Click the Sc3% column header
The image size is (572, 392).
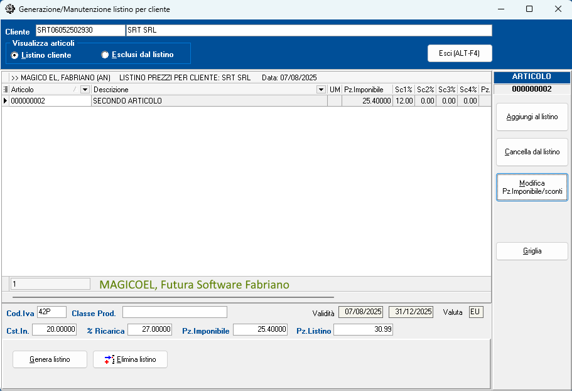coord(447,90)
